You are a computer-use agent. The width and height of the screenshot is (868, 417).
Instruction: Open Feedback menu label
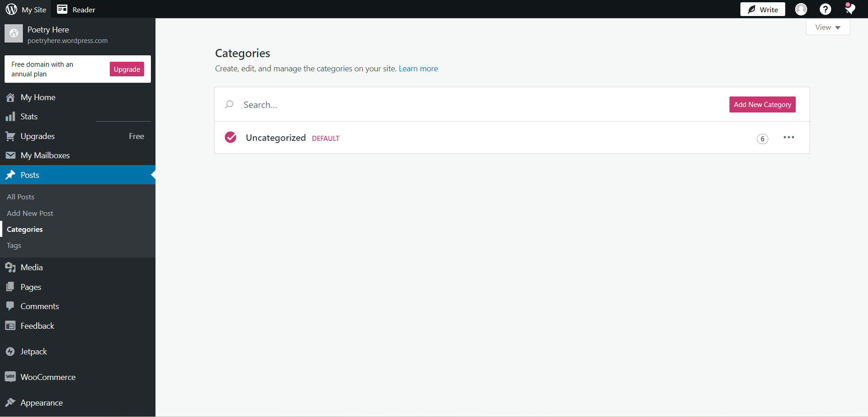point(37,326)
